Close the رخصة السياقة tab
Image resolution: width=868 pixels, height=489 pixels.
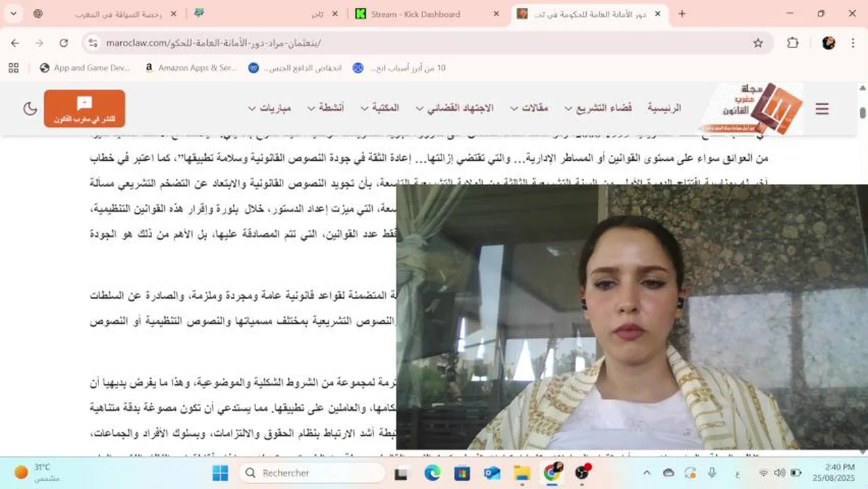coord(173,14)
